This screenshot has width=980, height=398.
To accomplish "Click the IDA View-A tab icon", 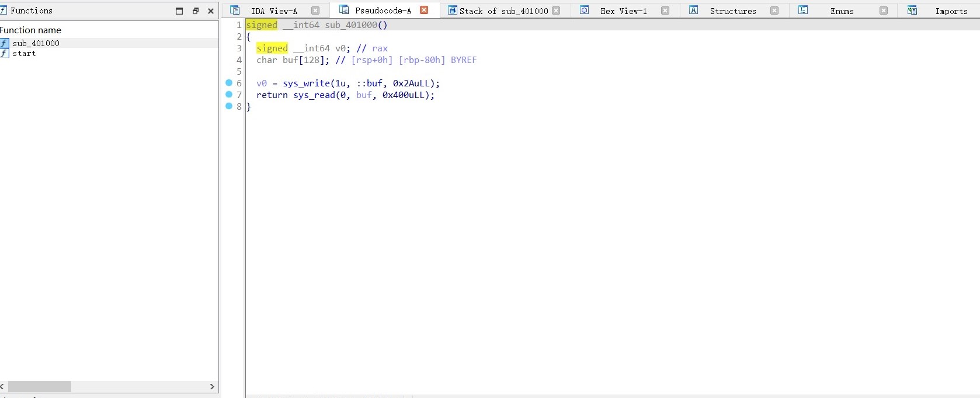I will tap(235, 11).
